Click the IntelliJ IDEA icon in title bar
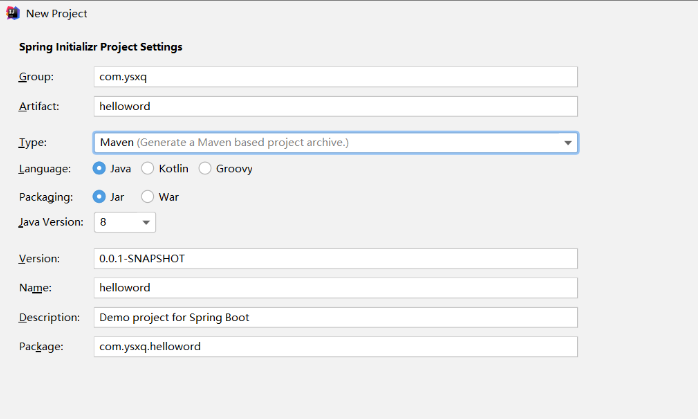The height and width of the screenshot is (419, 698). (x=11, y=13)
